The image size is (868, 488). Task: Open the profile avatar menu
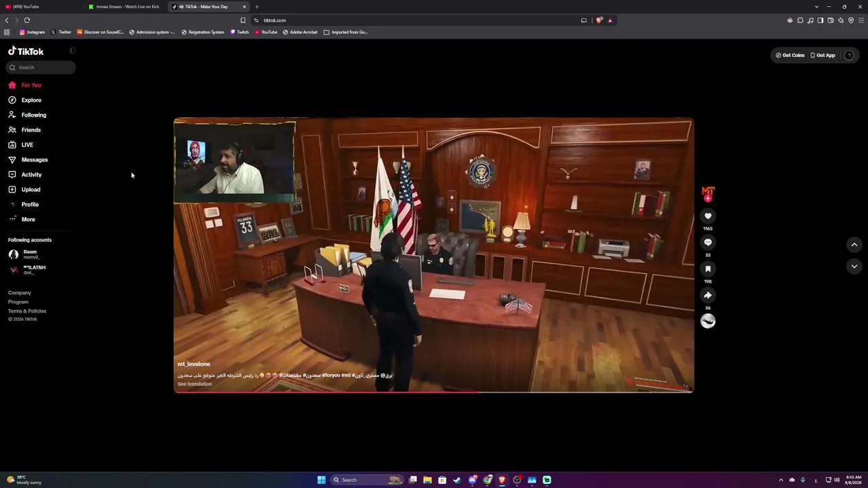[x=849, y=56]
